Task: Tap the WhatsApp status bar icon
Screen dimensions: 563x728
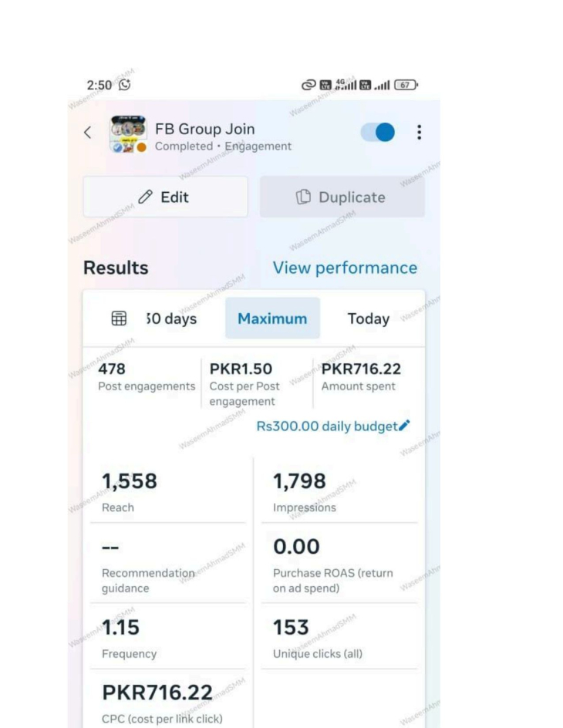Action: [124, 85]
